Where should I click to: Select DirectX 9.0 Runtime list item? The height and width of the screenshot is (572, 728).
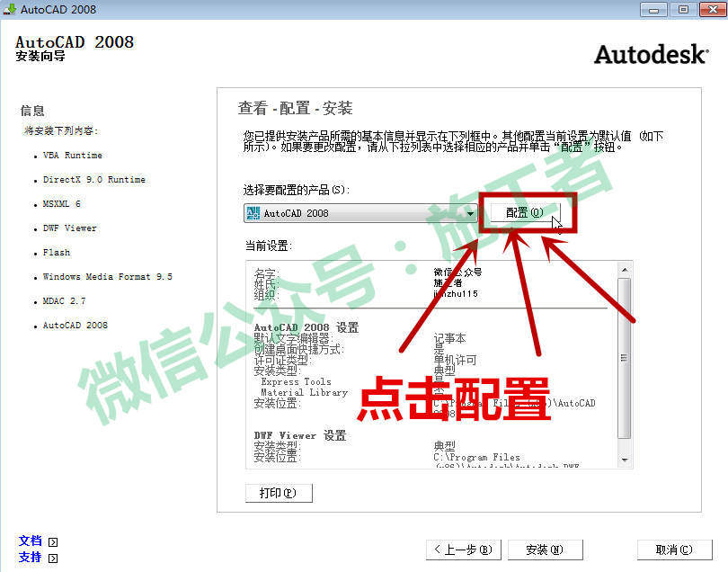94,179
